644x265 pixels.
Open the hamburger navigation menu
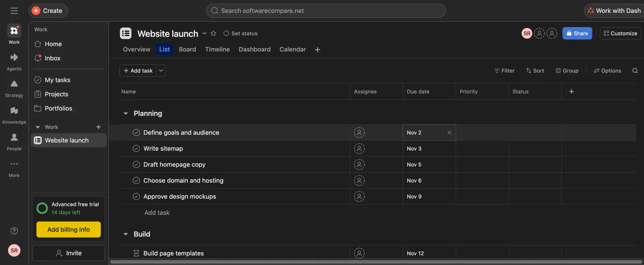[x=14, y=11]
